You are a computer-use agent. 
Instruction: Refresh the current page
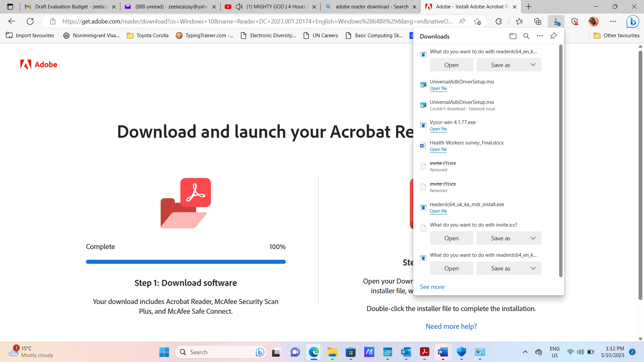tap(30, 21)
